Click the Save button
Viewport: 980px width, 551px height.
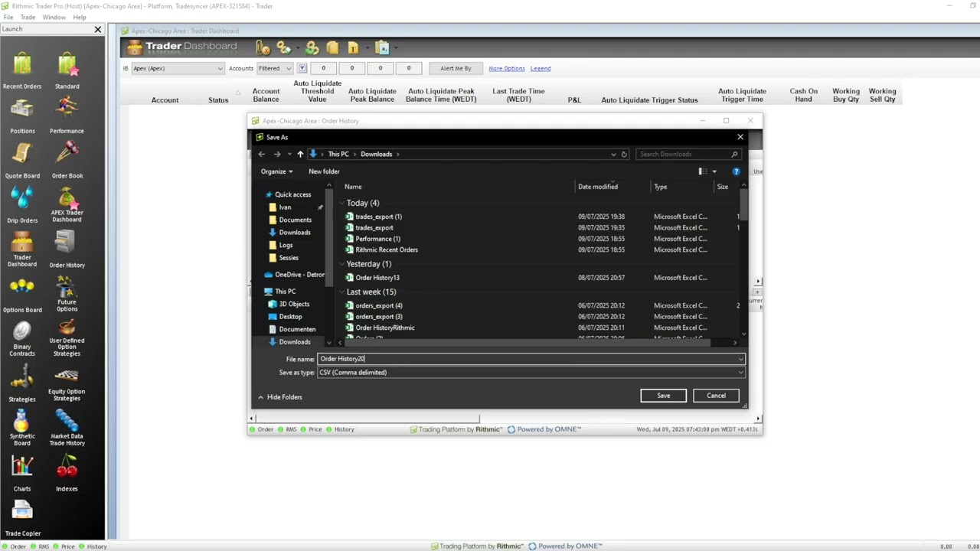663,396
